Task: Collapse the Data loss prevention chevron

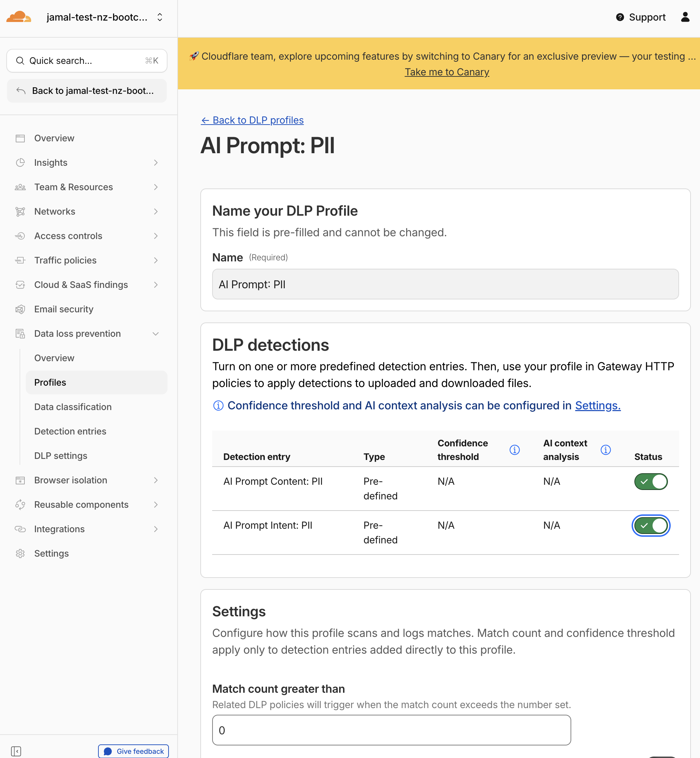Action: pyautogui.click(x=156, y=334)
